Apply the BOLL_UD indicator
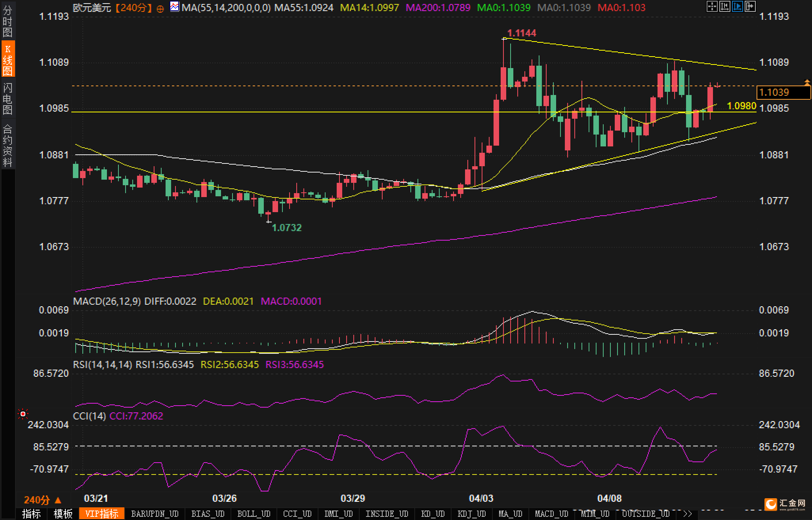 254,514
